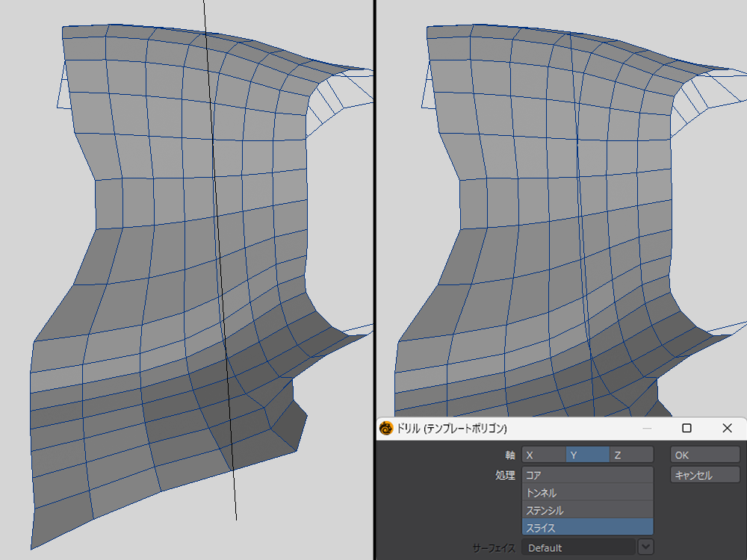This screenshot has width=747, height=560.
Task: Click the Drill dialog title text
Action: coord(453,429)
